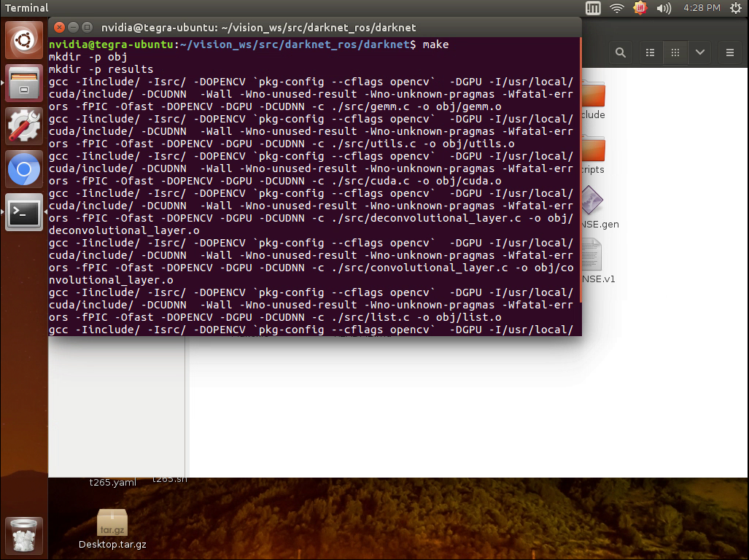Image resolution: width=749 pixels, height=560 pixels.
Task: Open Trash from launcher
Action: click(24, 536)
